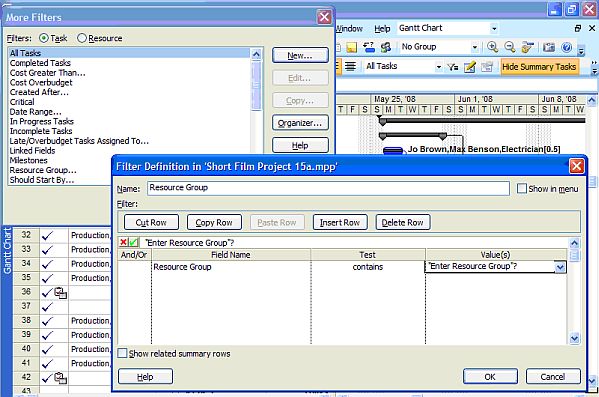Click the Delete Row button
Image resolution: width=599 pixels, height=397 pixels.
pos(403,222)
